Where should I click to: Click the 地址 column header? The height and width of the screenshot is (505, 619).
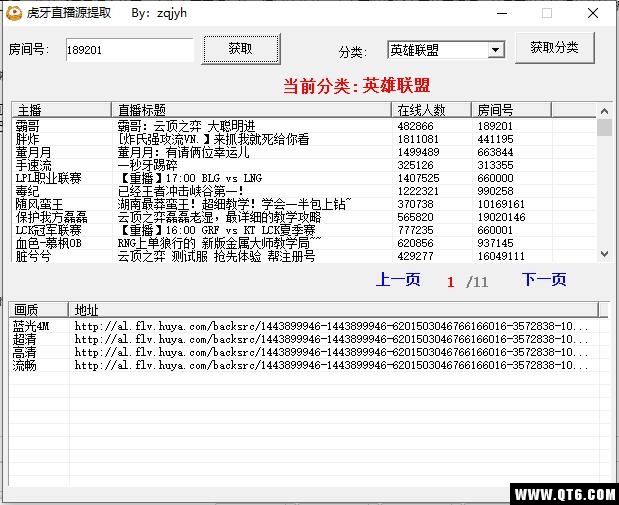tap(334, 310)
